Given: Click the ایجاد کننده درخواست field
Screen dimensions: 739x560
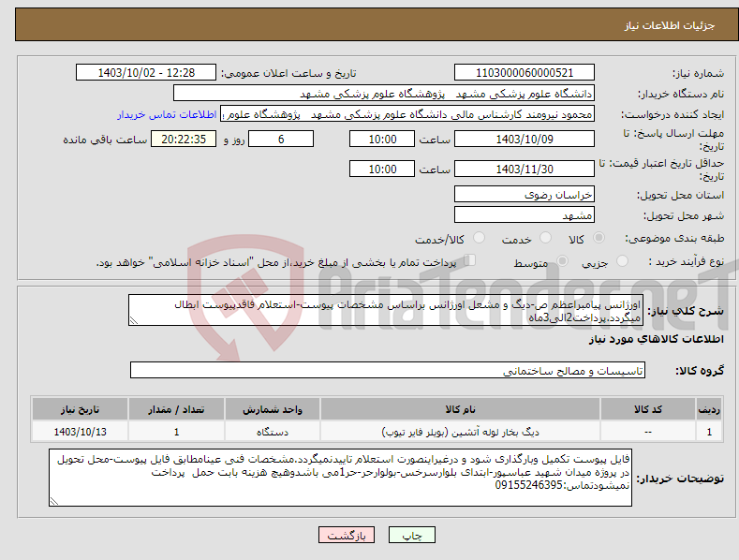Looking at the screenshot, I should pos(407,113).
